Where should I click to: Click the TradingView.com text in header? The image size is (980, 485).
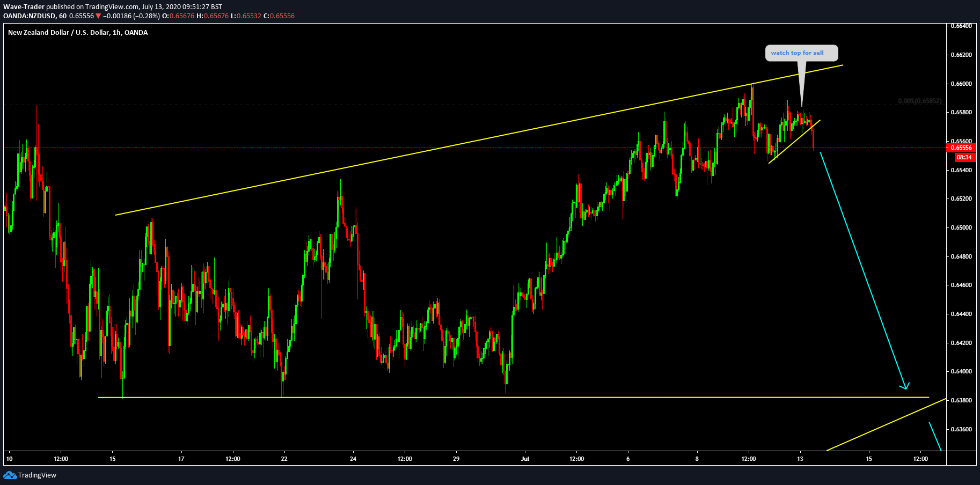(x=112, y=7)
